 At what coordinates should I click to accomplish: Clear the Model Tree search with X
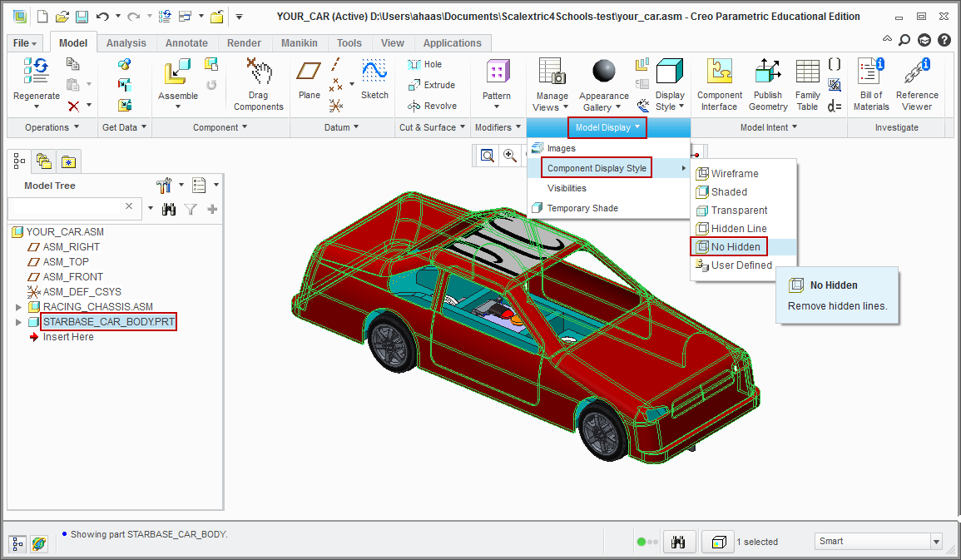click(x=129, y=206)
